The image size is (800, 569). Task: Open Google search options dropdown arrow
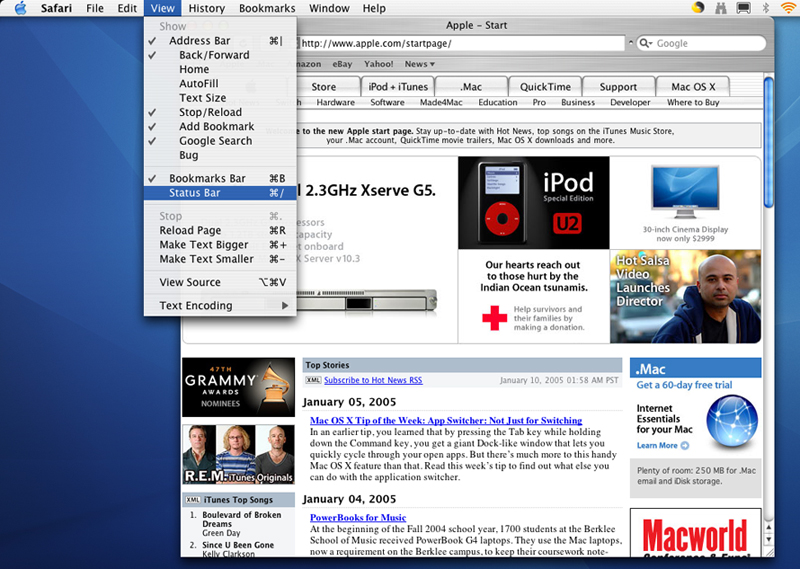pyautogui.click(x=651, y=43)
